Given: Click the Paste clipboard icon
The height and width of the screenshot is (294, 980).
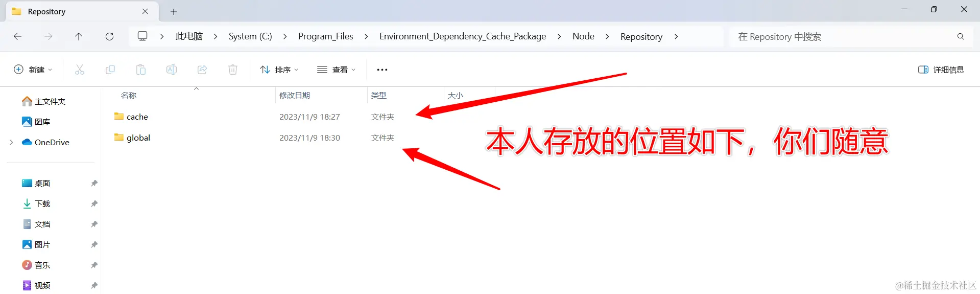Looking at the screenshot, I should tap(141, 70).
